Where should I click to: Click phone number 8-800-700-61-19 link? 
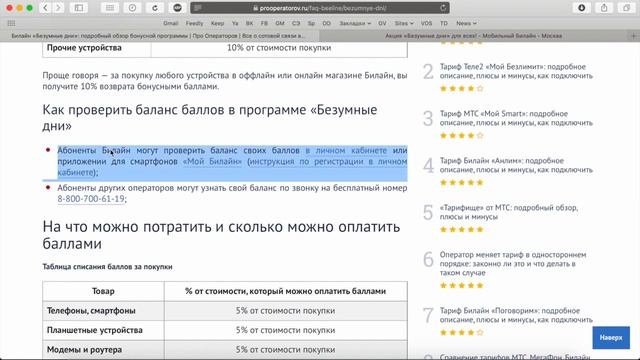point(91,199)
